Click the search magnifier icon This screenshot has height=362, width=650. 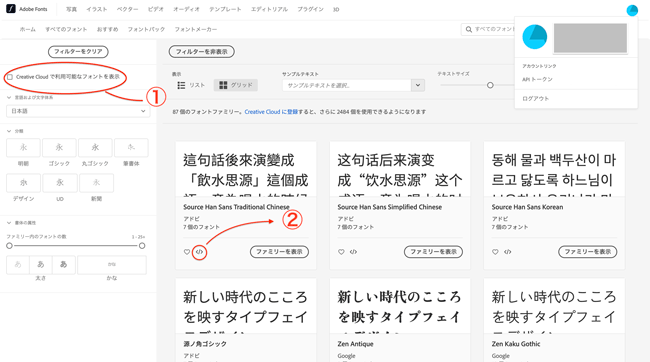pyautogui.click(x=469, y=29)
